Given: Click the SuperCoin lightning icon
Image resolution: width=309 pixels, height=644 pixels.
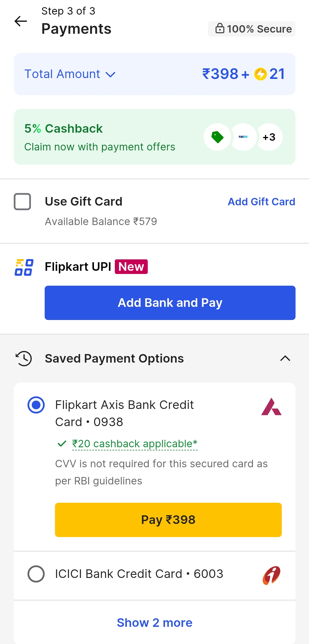Looking at the screenshot, I should click(260, 74).
